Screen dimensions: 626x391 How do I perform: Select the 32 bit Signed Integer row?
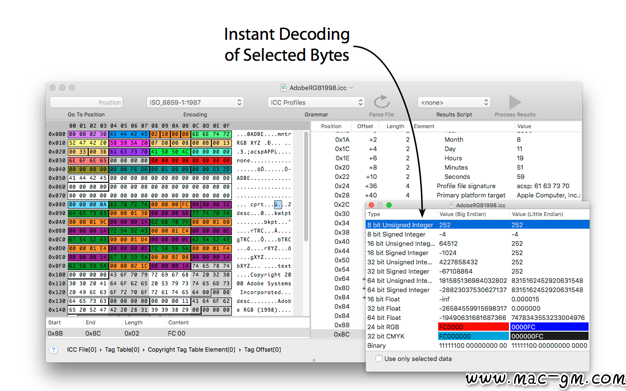click(477, 272)
